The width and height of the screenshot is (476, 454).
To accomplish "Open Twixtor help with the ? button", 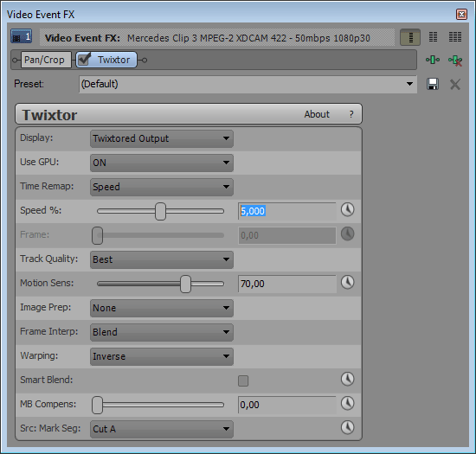I will click(x=351, y=114).
